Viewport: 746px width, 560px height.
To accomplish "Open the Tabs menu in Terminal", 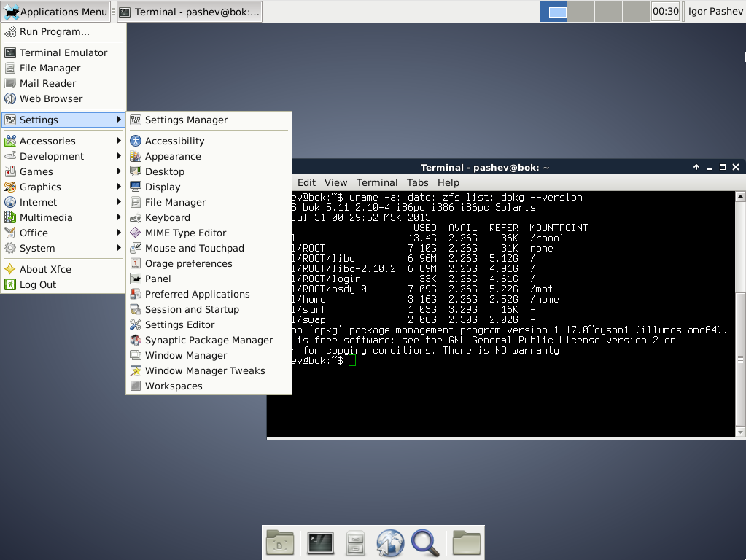I will (417, 183).
